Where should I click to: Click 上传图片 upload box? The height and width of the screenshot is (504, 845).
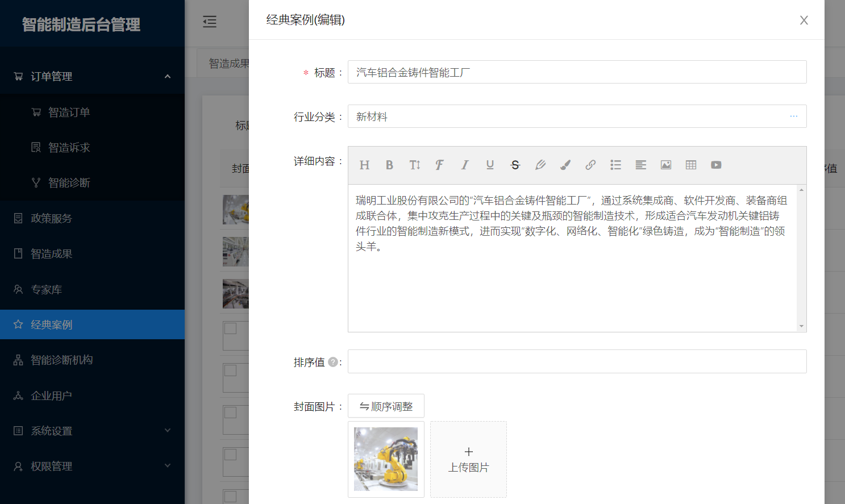468,459
